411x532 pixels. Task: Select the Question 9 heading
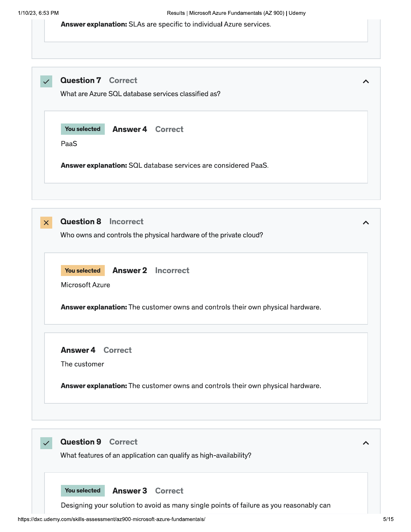coord(81,442)
